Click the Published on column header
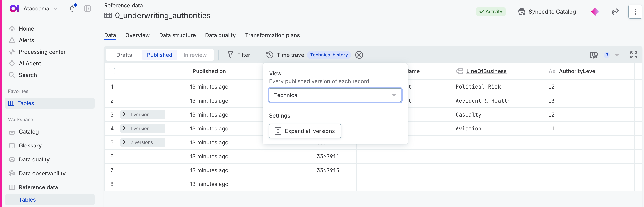 click(209, 71)
